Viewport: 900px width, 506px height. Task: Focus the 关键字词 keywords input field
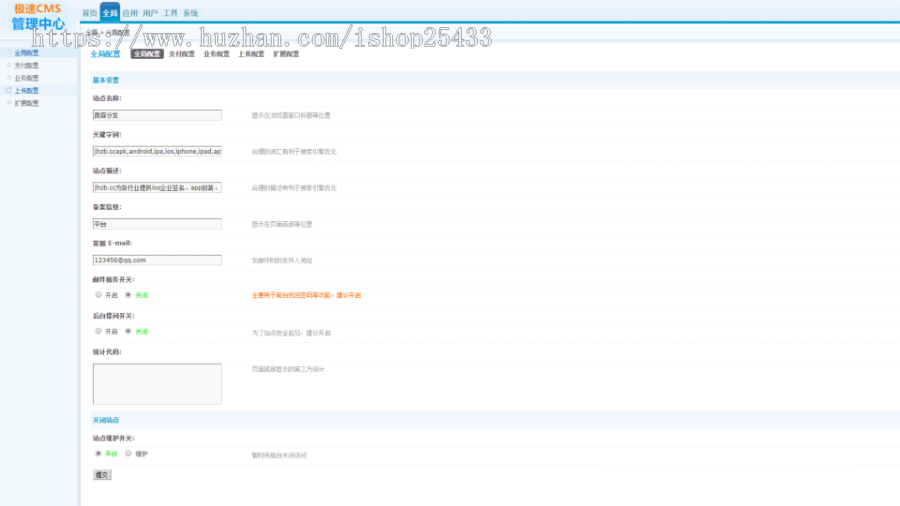tap(157, 151)
